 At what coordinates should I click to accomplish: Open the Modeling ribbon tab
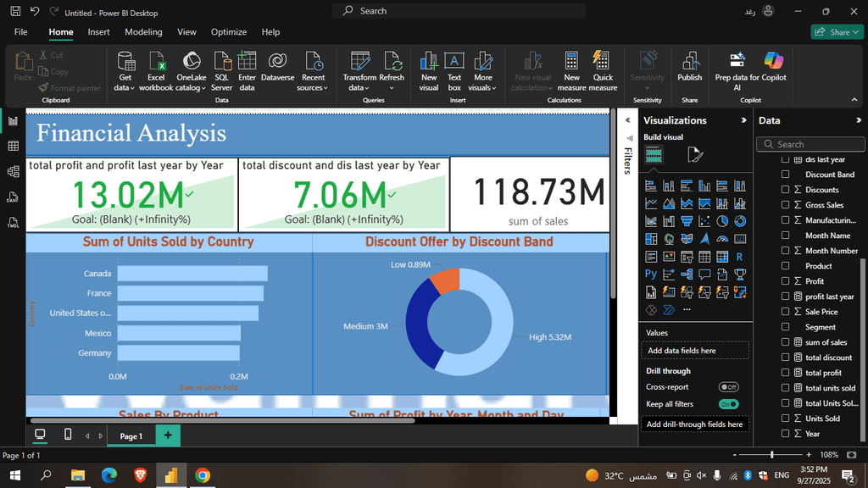(143, 32)
